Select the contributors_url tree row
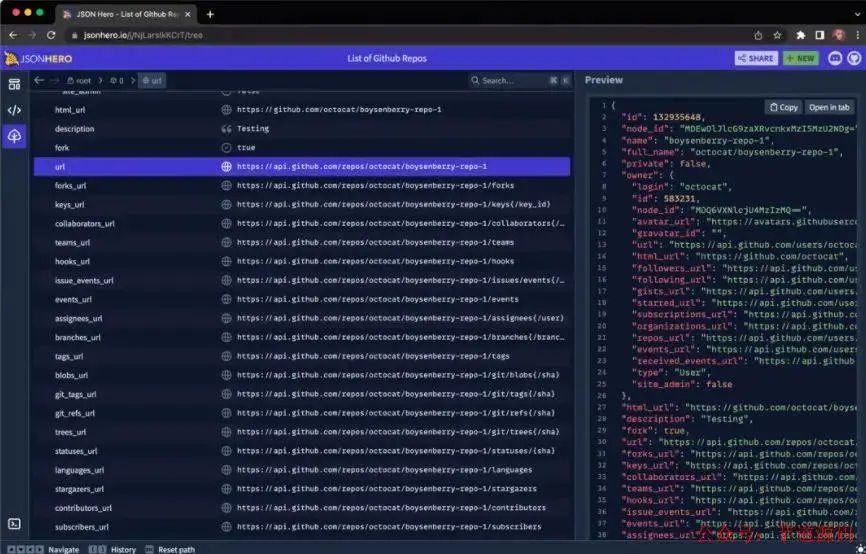866x554 pixels. click(302, 508)
